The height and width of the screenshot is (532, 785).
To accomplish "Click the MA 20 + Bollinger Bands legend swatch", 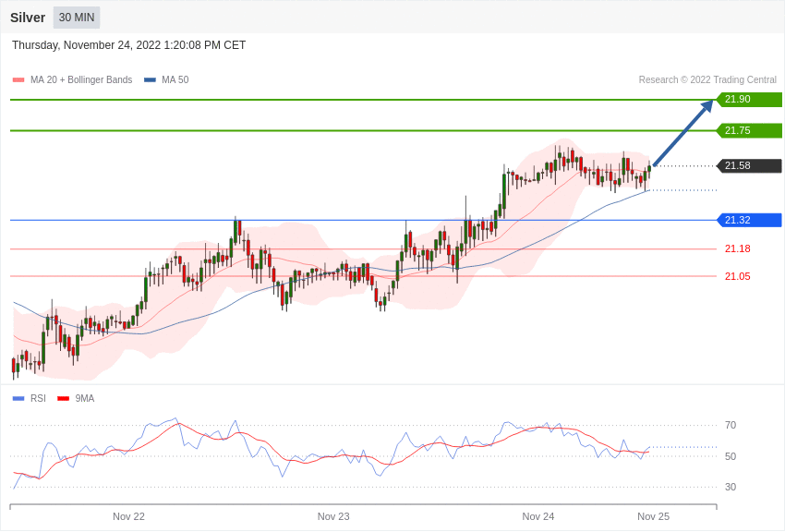I will [18, 79].
